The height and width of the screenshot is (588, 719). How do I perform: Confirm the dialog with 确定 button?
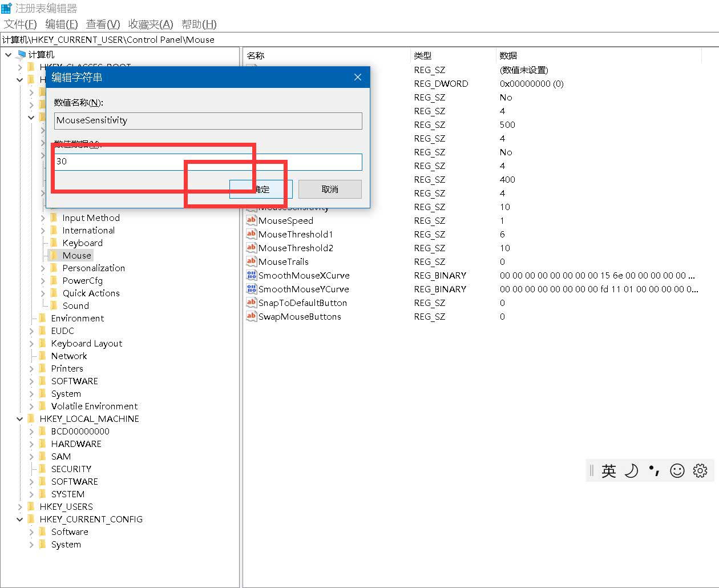(261, 190)
